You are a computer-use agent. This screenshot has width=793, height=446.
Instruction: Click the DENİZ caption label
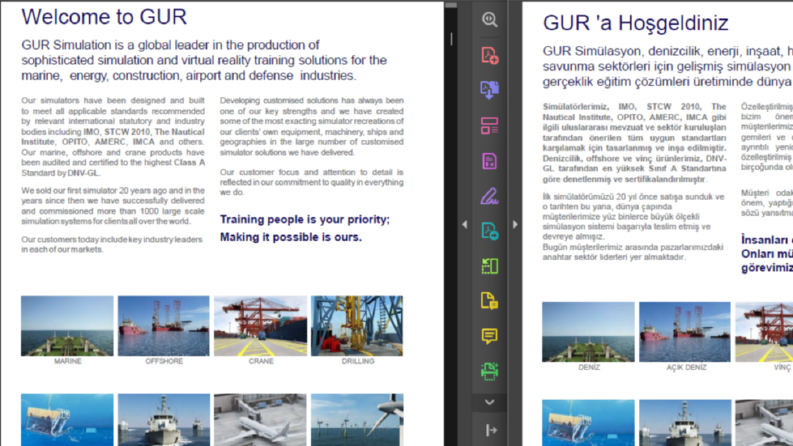589,367
